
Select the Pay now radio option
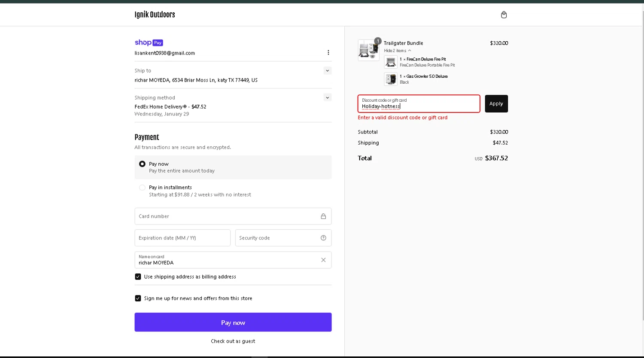click(142, 164)
